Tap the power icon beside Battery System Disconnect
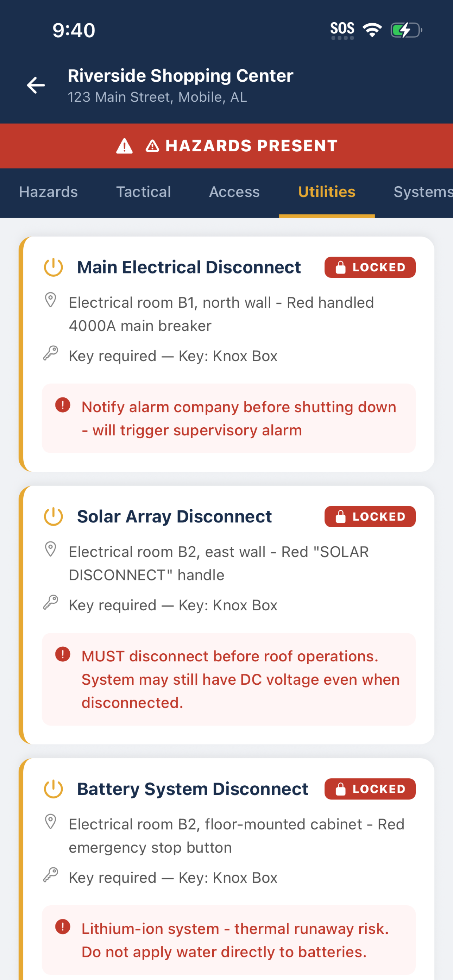This screenshot has height=980, width=453. pos(53,789)
